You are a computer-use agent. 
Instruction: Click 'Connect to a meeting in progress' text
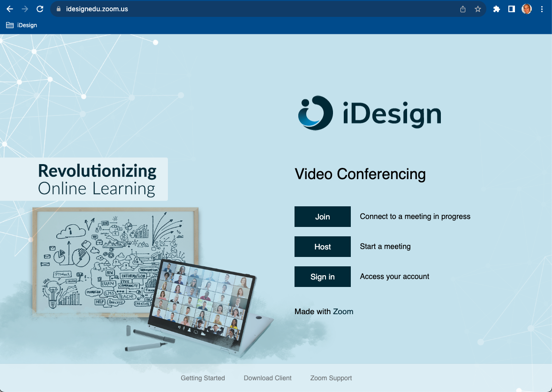coord(415,217)
